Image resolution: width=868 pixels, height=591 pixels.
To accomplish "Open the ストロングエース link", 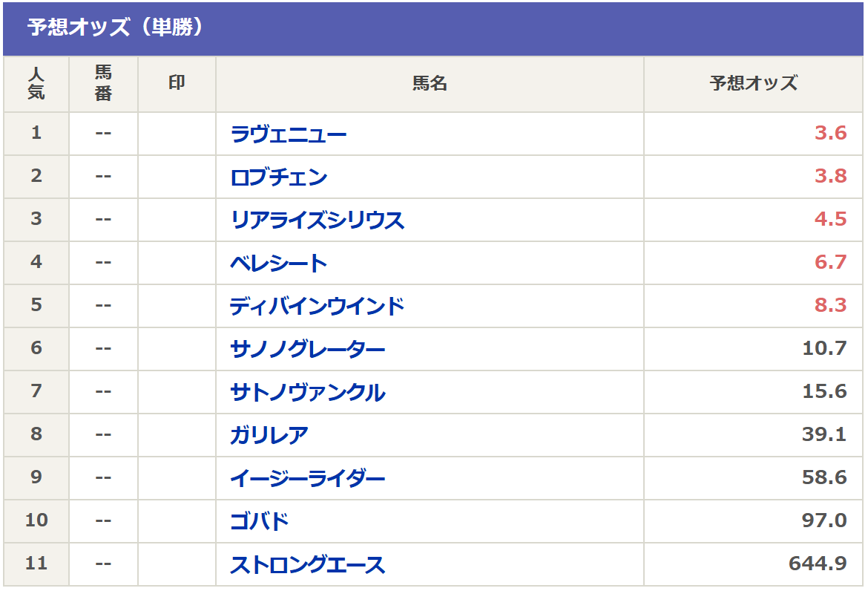I will point(308,565).
